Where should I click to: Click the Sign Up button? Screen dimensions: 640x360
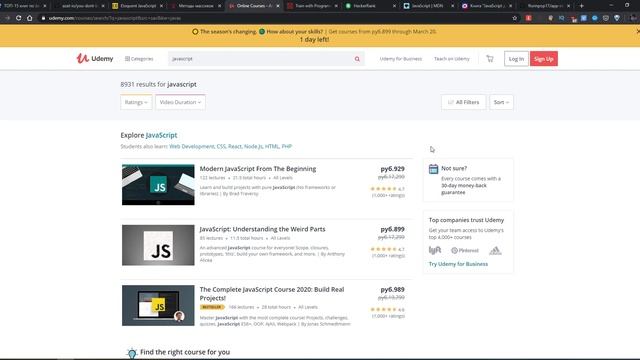(x=544, y=59)
